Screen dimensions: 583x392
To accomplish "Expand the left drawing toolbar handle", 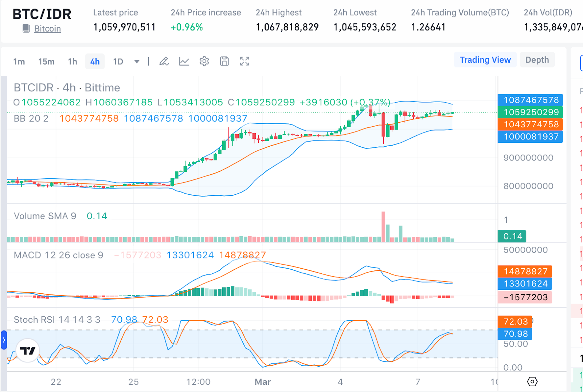I will pyautogui.click(x=4, y=340).
